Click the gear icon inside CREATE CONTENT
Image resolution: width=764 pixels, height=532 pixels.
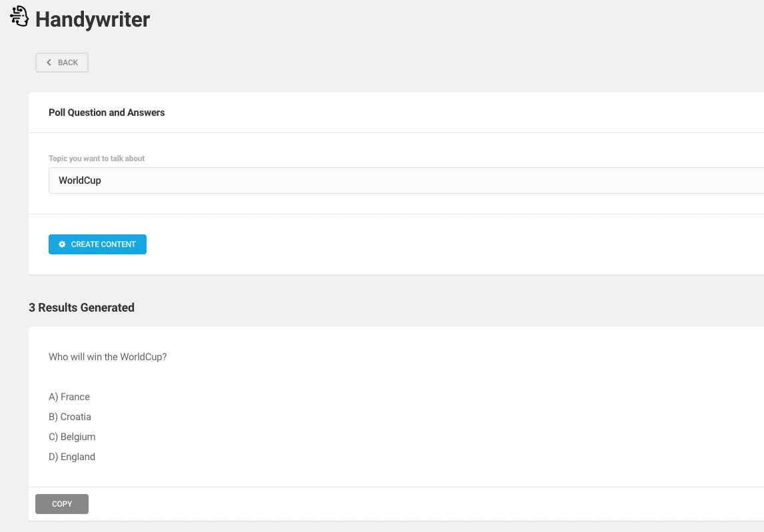[62, 244]
